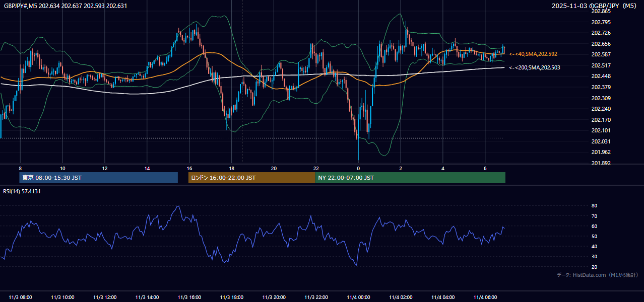Viewport: 644px width, 302px height.
Task: Click hour tick 6 under the price chart
Action: tap(485, 168)
